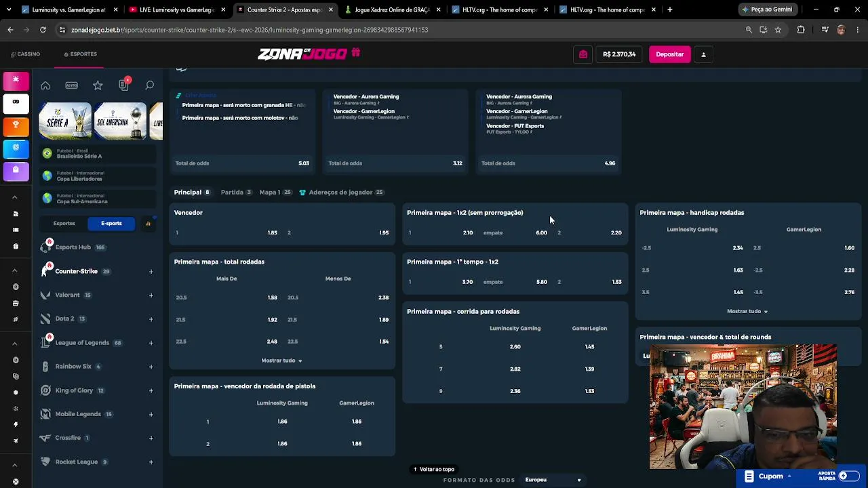Click the pink sparkle sidebar tile
This screenshot has height=488, width=868.
click(x=16, y=80)
